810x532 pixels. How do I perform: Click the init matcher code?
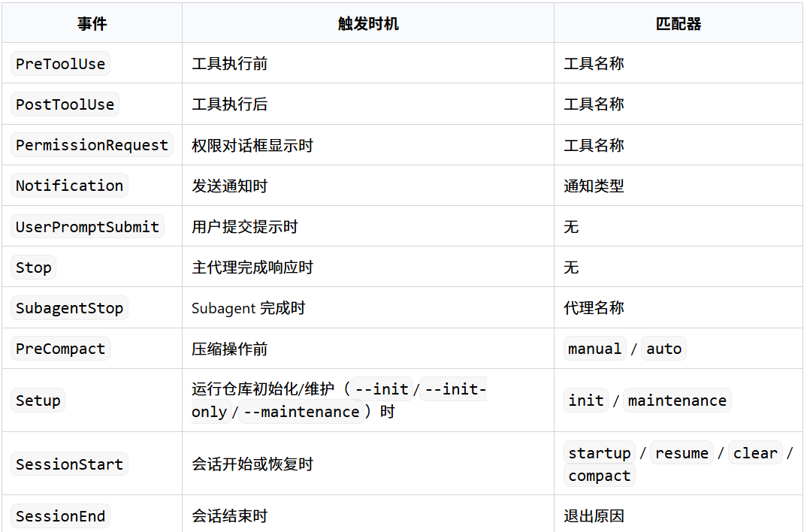tap(586, 401)
